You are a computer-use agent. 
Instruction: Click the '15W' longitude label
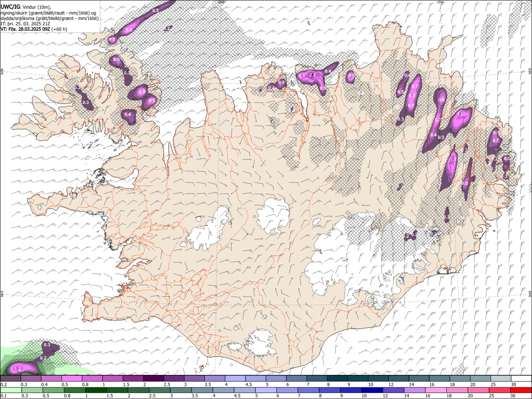point(441,2)
